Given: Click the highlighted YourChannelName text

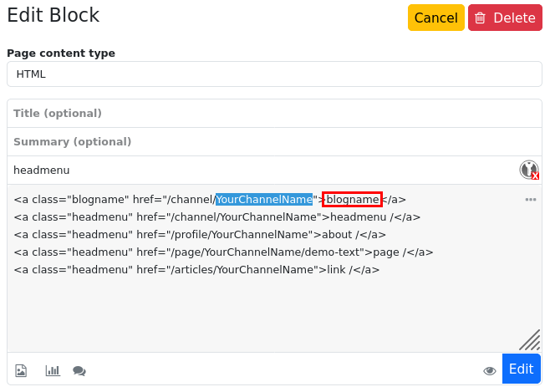Looking at the screenshot, I should click(264, 200).
